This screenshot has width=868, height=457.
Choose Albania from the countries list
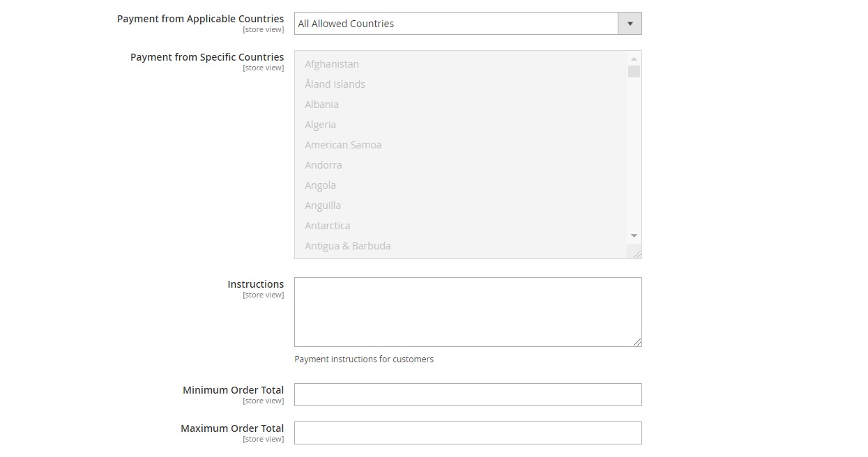click(x=321, y=104)
